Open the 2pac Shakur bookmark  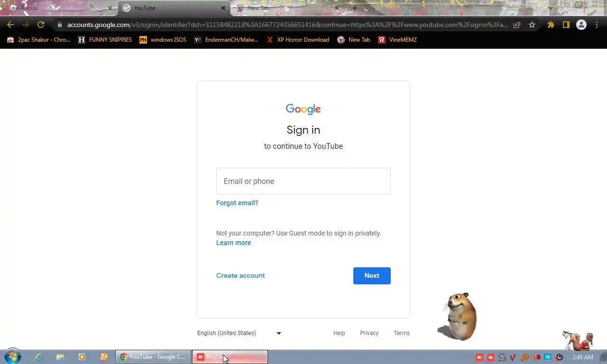(39, 40)
